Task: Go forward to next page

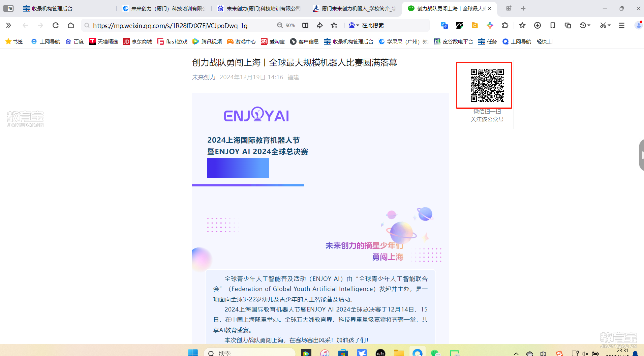Action: pyautogui.click(x=40, y=25)
